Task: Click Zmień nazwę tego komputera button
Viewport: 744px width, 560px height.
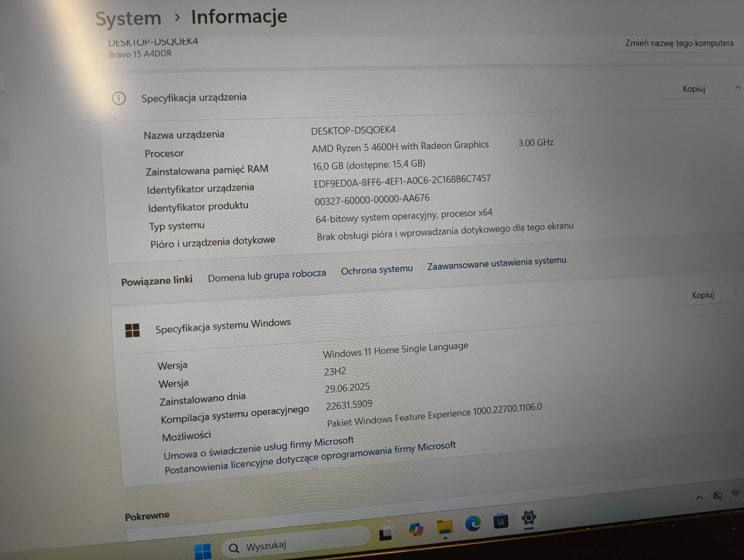Action: [x=679, y=43]
